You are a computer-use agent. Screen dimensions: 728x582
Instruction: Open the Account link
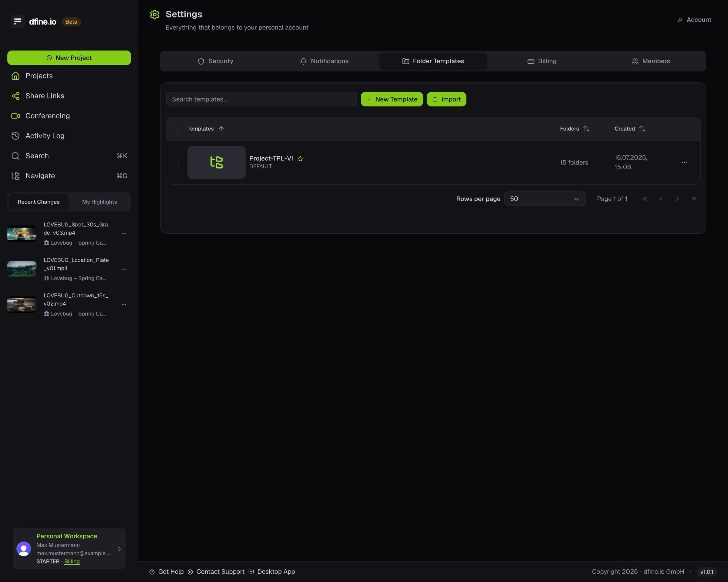(x=694, y=20)
